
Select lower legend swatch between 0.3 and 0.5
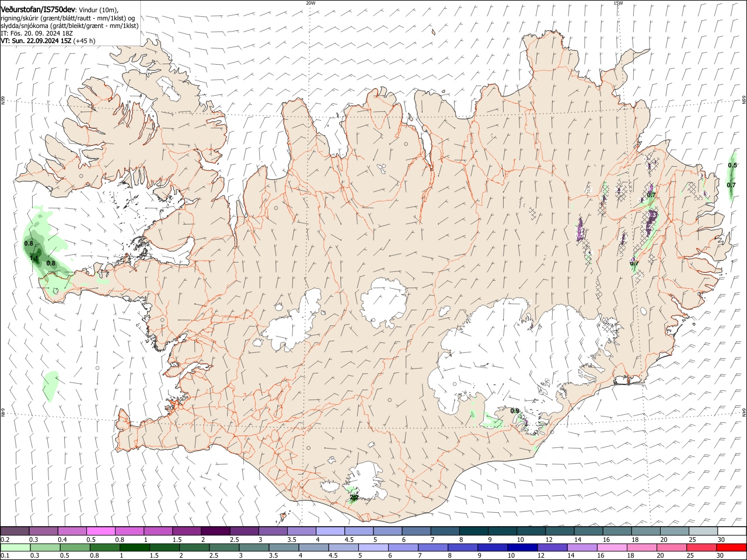(45, 547)
